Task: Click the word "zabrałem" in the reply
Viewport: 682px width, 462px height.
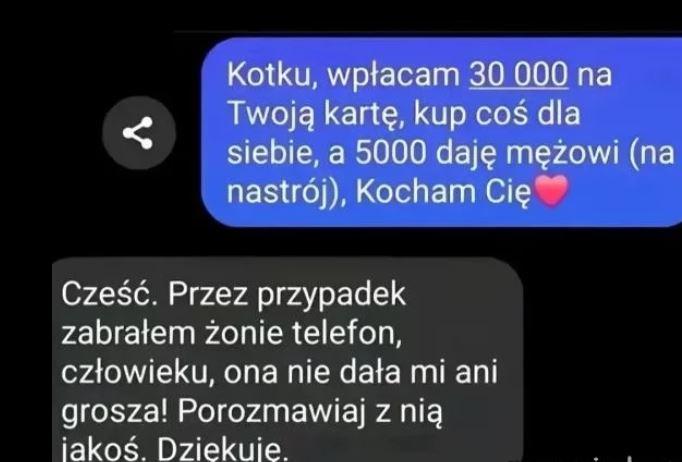Action: click(x=128, y=334)
